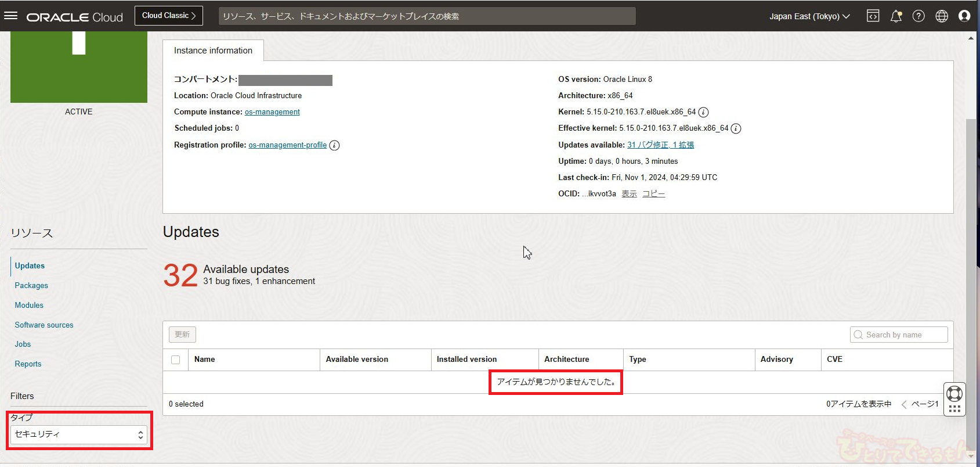Click the info icon next to Kernel
Image resolution: width=980 pixels, height=467 pixels.
click(x=703, y=112)
